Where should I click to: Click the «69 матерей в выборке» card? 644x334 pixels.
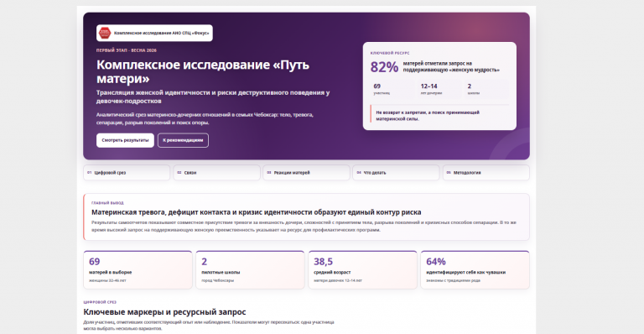138,270
